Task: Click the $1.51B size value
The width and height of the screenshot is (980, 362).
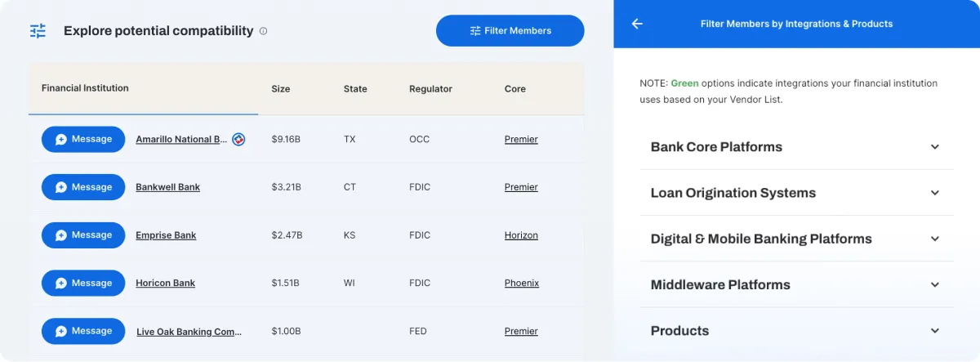Action: (x=285, y=284)
